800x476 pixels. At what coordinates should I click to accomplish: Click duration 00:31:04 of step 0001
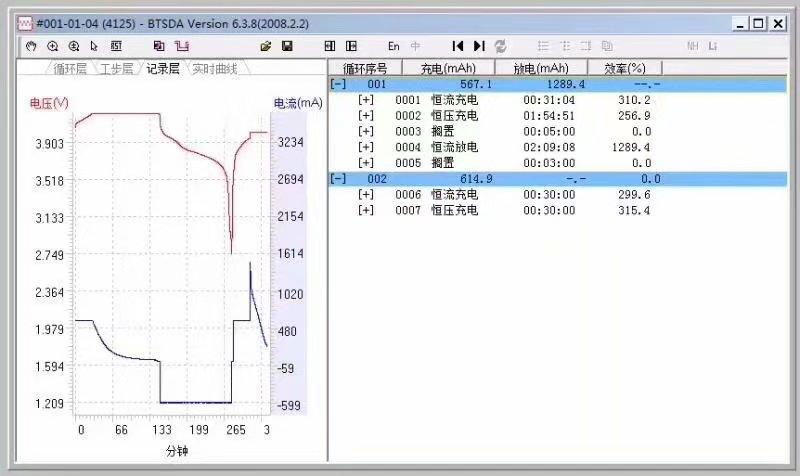(549, 100)
